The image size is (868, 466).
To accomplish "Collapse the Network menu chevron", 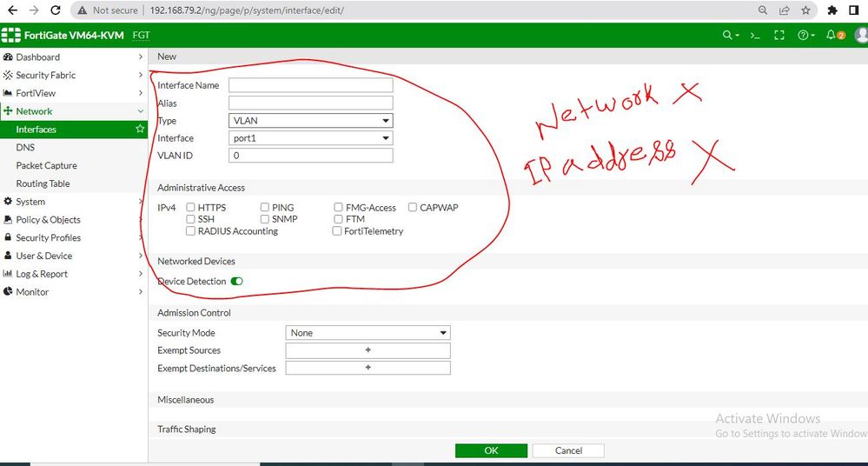I will tap(140, 111).
